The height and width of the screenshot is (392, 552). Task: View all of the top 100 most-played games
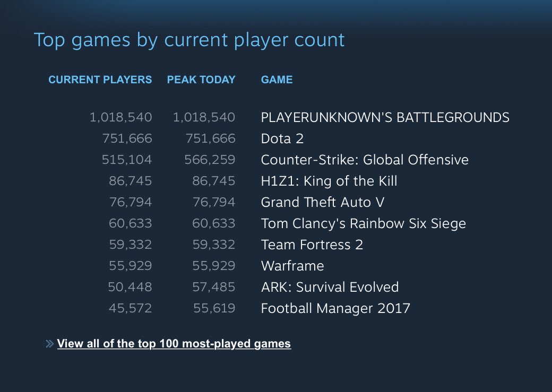pos(174,344)
